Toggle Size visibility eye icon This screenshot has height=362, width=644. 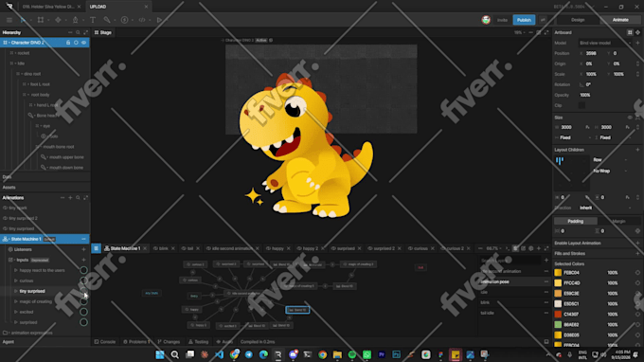click(630, 118)
